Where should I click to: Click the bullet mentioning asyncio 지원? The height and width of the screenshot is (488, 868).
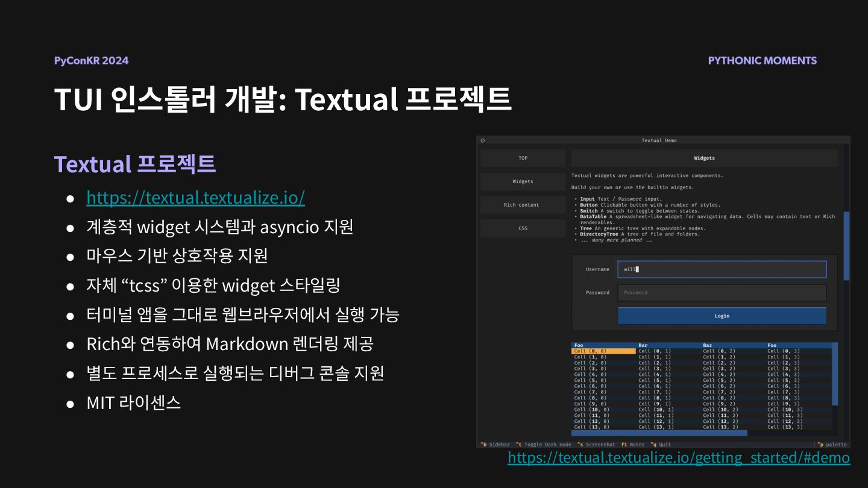pyautogui.click(x=219, y=227)
